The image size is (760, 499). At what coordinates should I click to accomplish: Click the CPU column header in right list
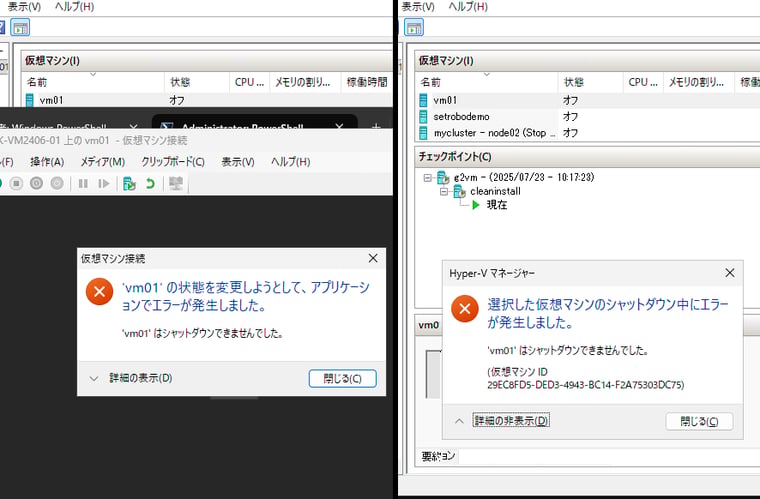[643, 82]
